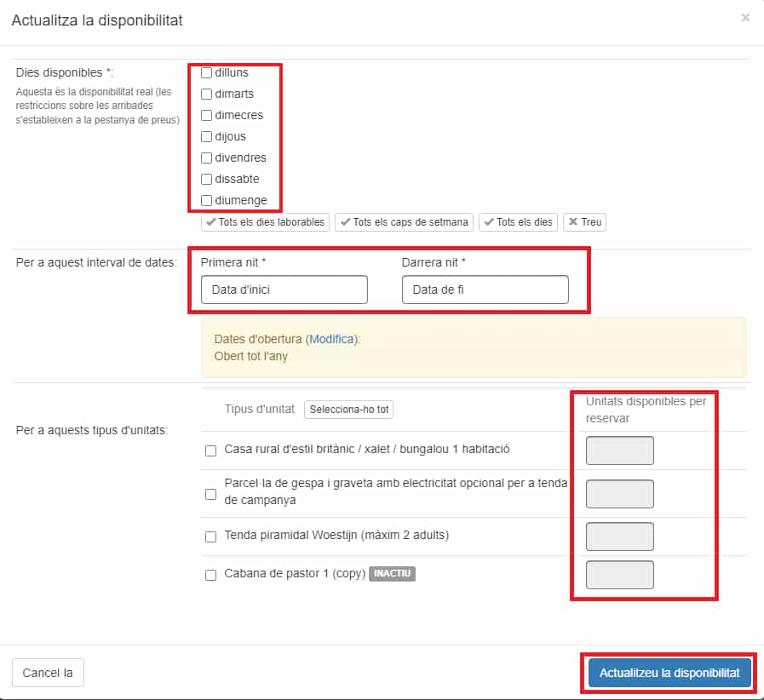Click the Selecciona-ho tot button
Screen dimensions: 764x700
point(349,410)
